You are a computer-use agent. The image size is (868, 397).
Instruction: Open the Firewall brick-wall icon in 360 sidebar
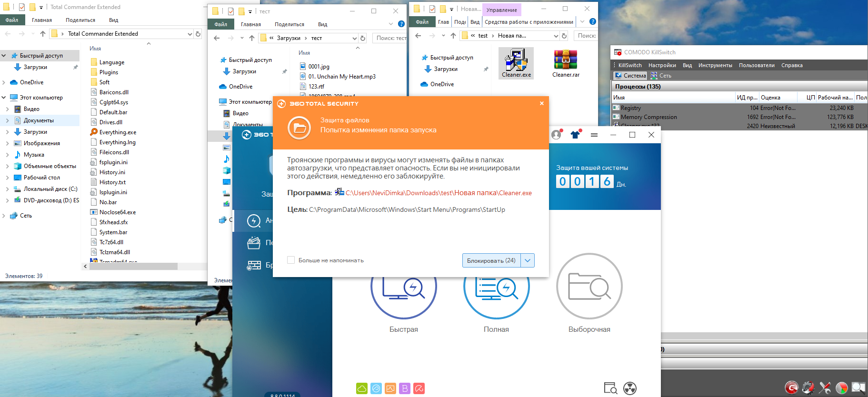pyautogui.click(x=254, y=265)
